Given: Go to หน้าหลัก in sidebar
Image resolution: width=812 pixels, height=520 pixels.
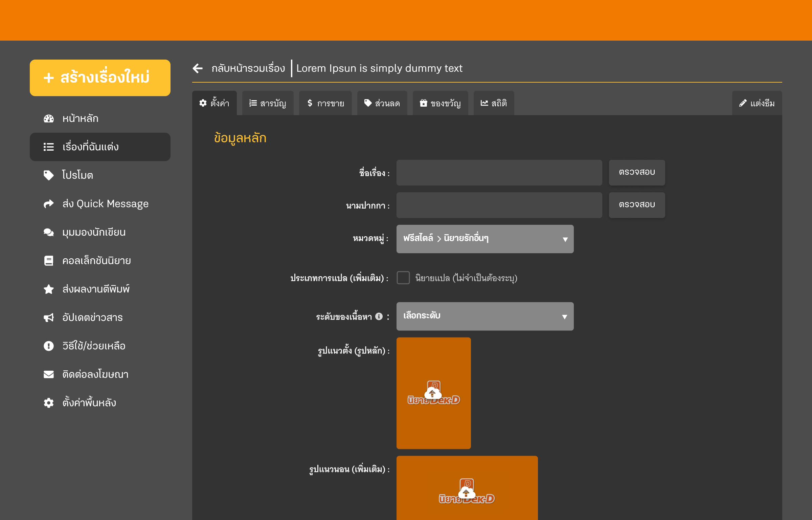Looking at the screenshot, I should click(100, 118).
